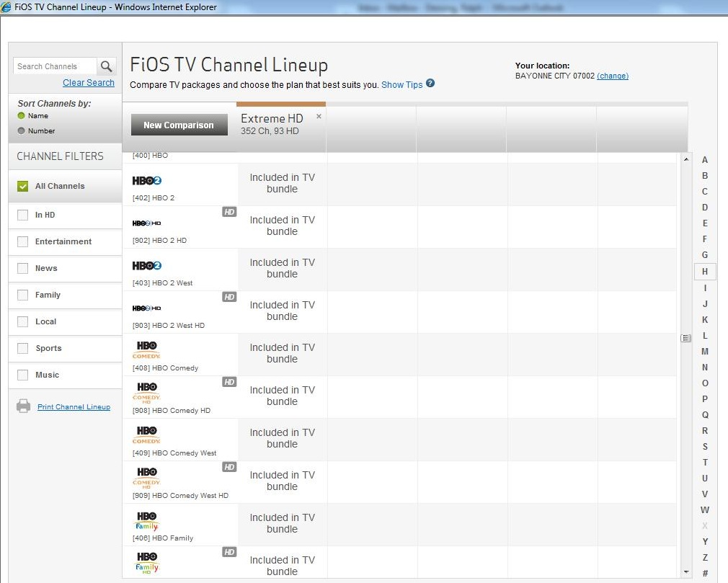Open the Show Tips help icon

[430, 83]
